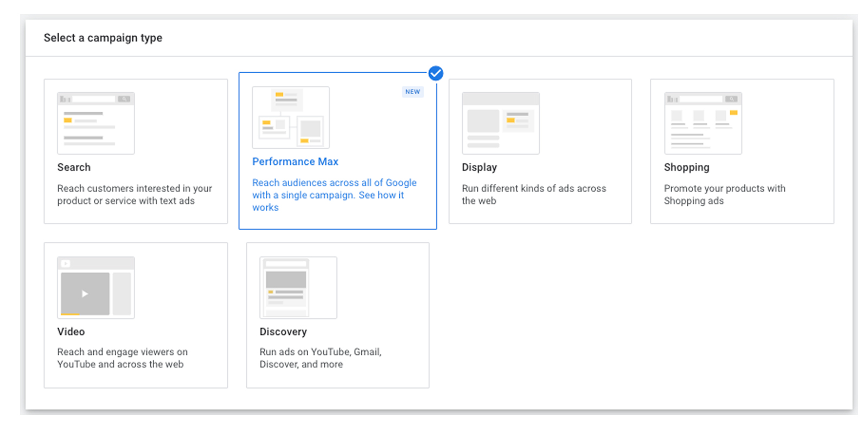Choose the Display campaign type title
The height and width of the screenshot is (434, 868).
479,167
